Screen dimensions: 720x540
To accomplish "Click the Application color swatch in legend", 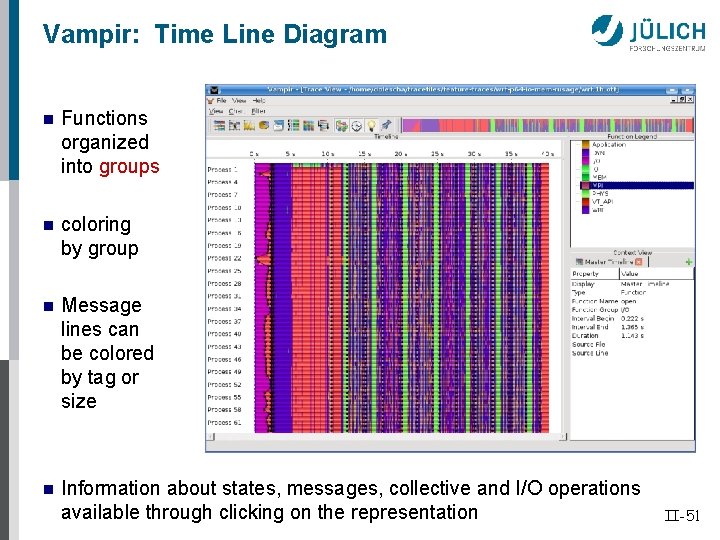I will pos(585,144).
